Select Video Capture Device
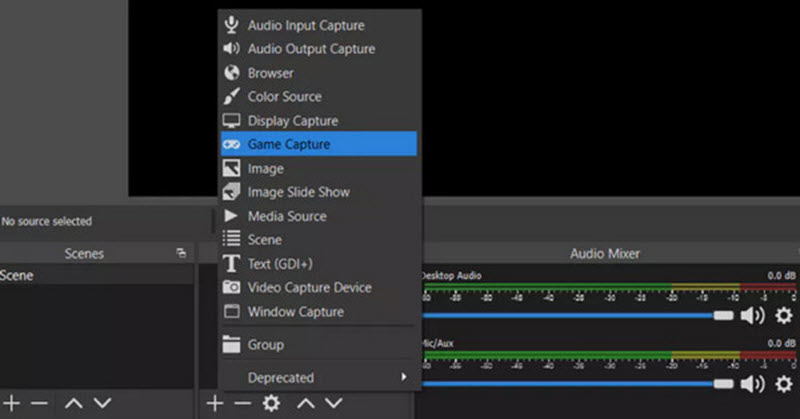Screen dimensions: 800x419 319,287
